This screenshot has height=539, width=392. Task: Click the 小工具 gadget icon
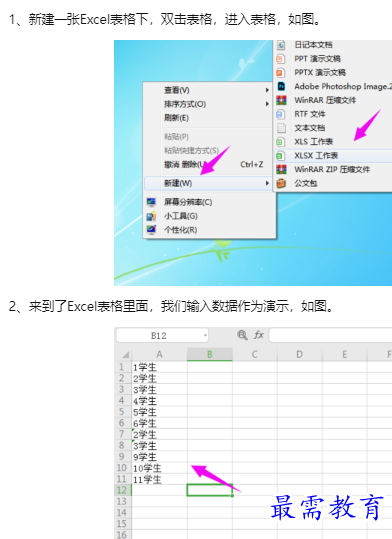pos(151,216)
